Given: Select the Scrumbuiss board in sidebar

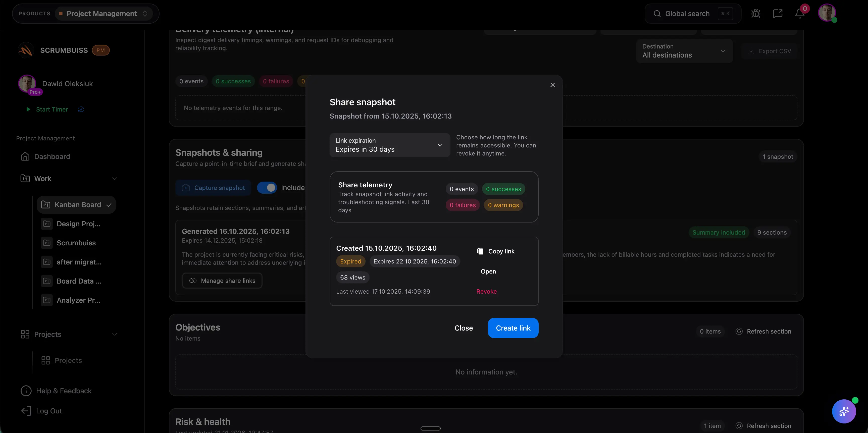Looking at the screenshot, I should click(x=76, y=243).
